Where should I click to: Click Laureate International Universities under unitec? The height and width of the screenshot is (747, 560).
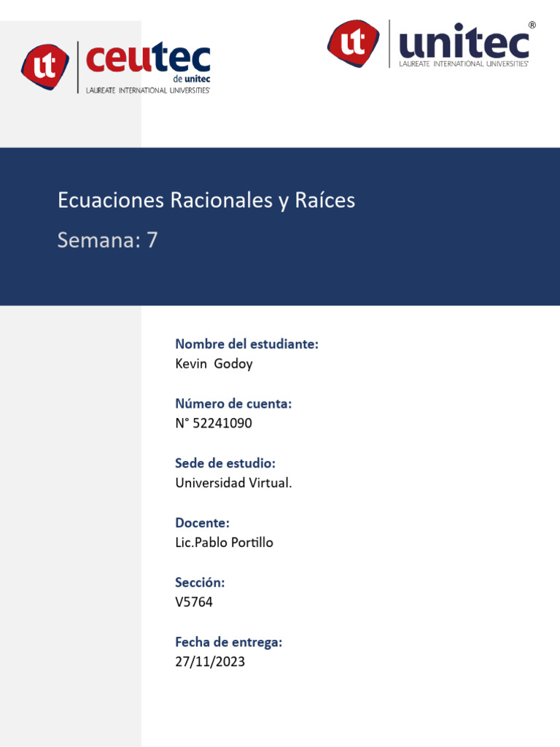coord(463,63)
